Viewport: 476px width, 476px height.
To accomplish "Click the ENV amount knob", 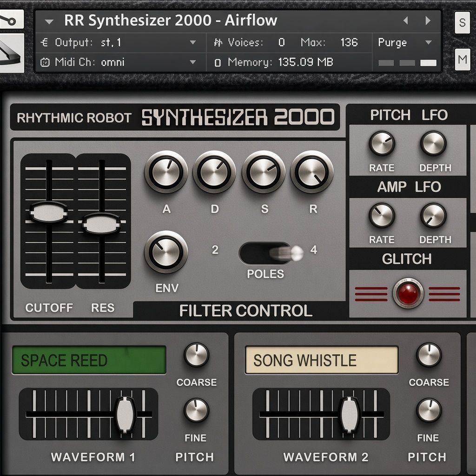I will coord(166,251).
